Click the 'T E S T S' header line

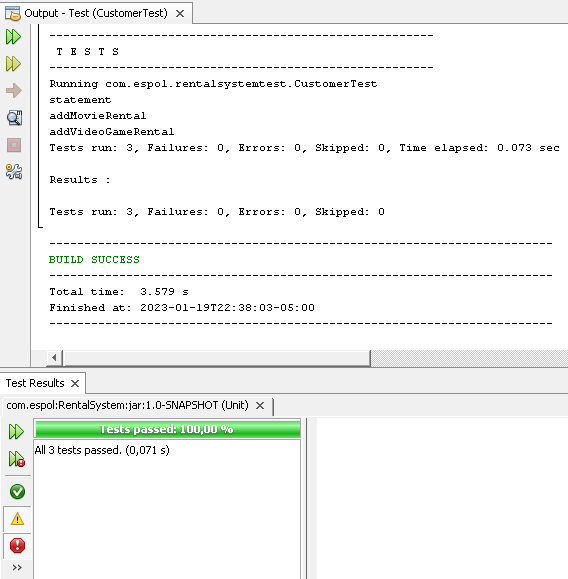pos(87,52)
